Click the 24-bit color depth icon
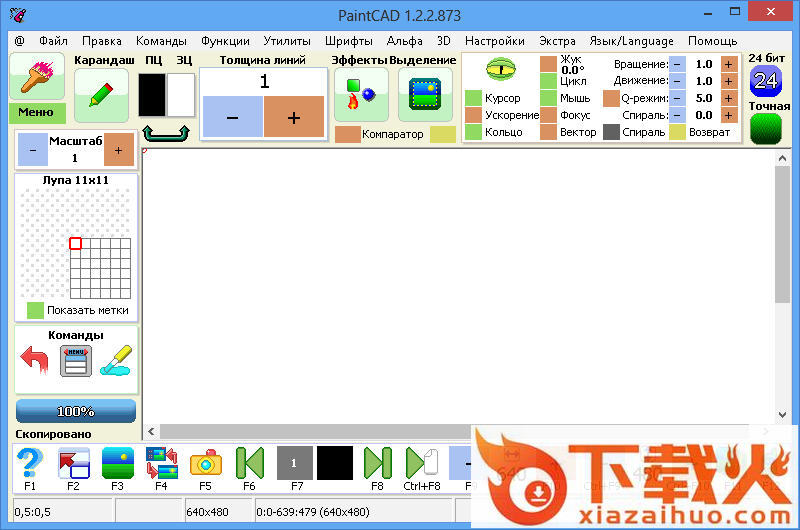800x530 pixels. (765, 81)
